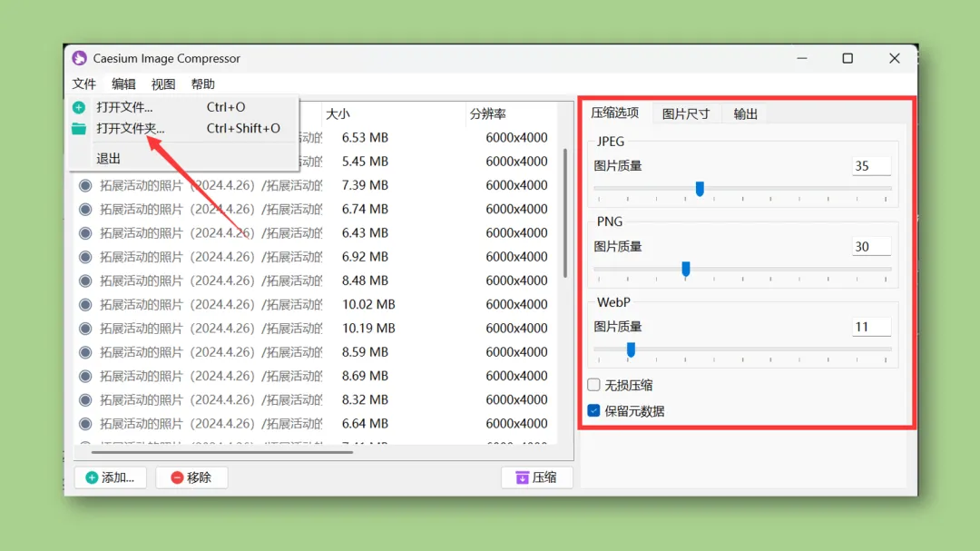Choose 打开文件... from the menu
Image resolution: width=980 pixels, height=551 pixels.
pos(182,107)
